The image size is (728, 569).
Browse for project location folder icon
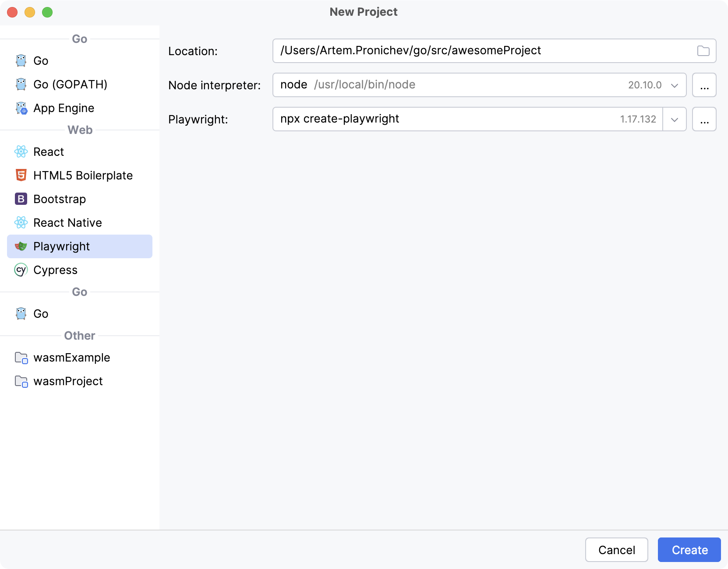(x=703, y=51)
